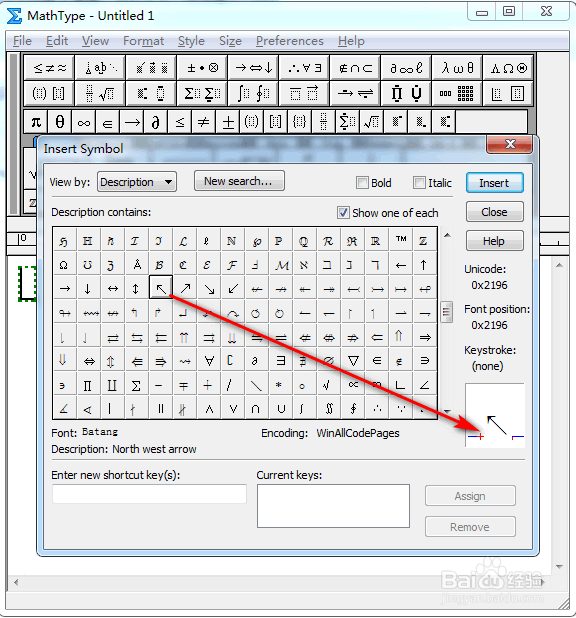Open the Size menu
576x618 pixels.
coord(230,41)
